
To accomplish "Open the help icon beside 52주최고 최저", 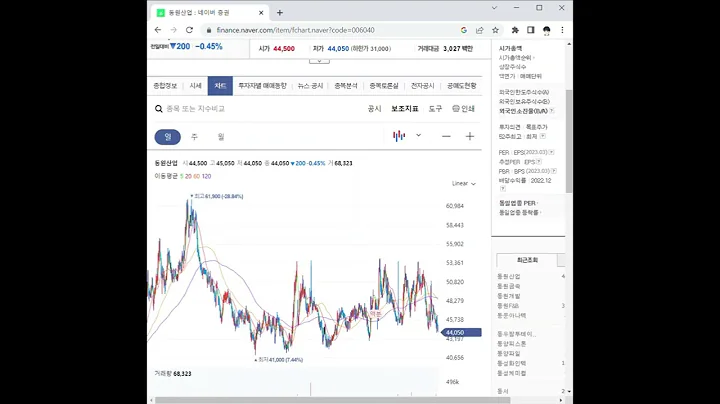I will 543,136.
